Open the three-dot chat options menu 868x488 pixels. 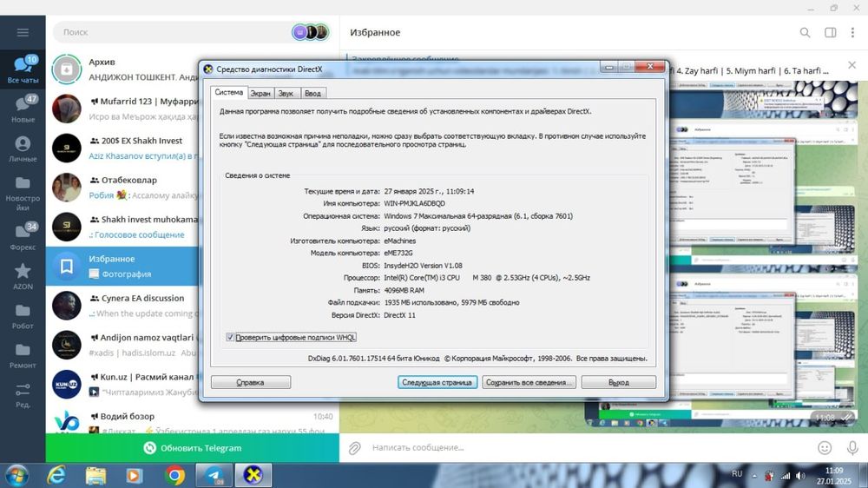pyautogui.click(x=852, y=33)
